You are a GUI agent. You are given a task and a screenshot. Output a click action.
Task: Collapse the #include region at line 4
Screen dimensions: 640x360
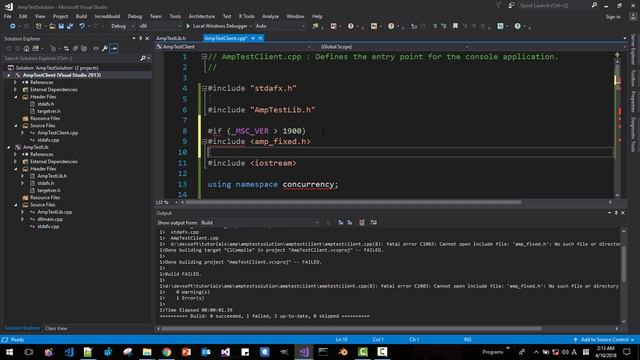coord(204,88)
